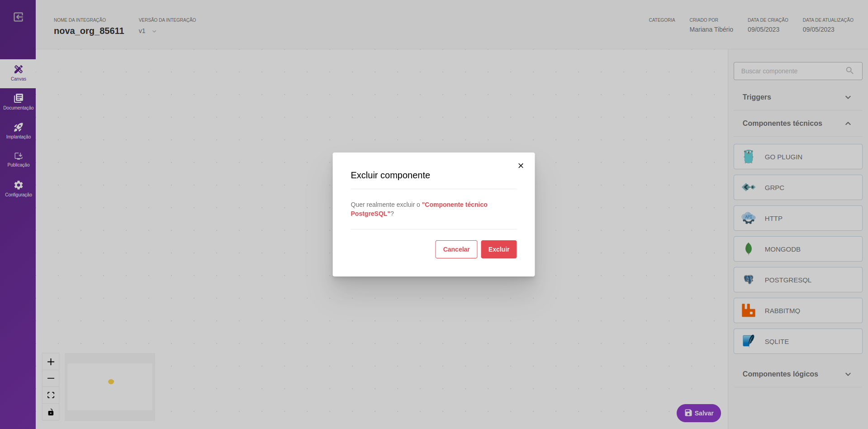This screenshot has width=868, height=429.
Task: Confirm deletion with the Excluir button
Action: [498, 249]
